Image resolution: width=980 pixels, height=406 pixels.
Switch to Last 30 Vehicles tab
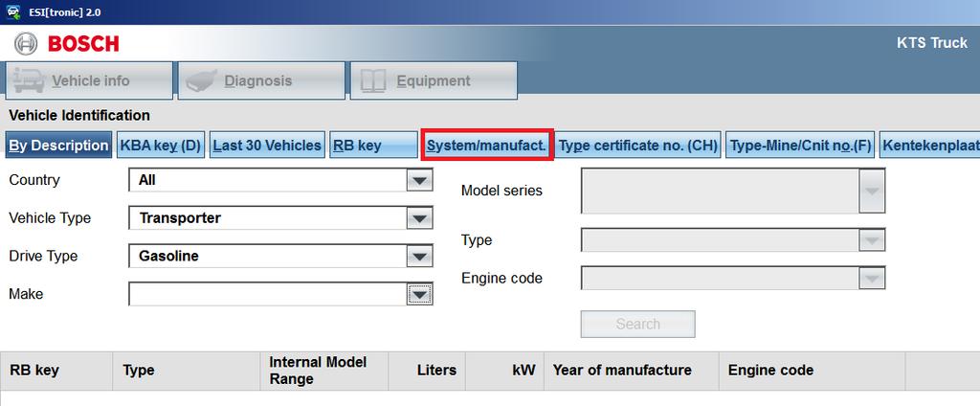point(268,146)
